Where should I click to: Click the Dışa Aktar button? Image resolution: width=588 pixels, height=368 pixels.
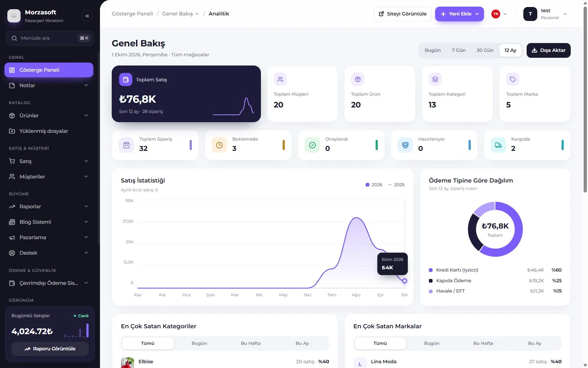549,50
